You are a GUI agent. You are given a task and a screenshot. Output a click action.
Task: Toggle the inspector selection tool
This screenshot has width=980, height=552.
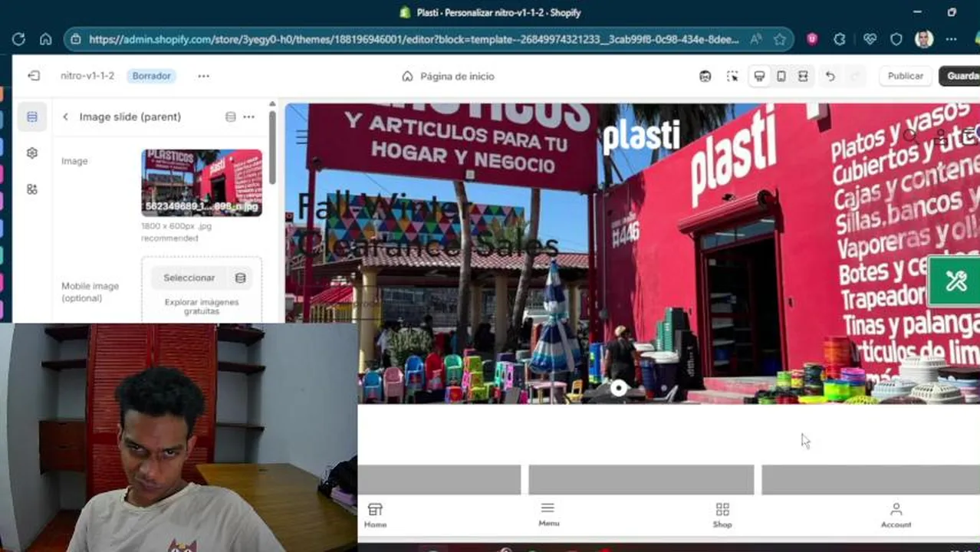pos(732,76)
